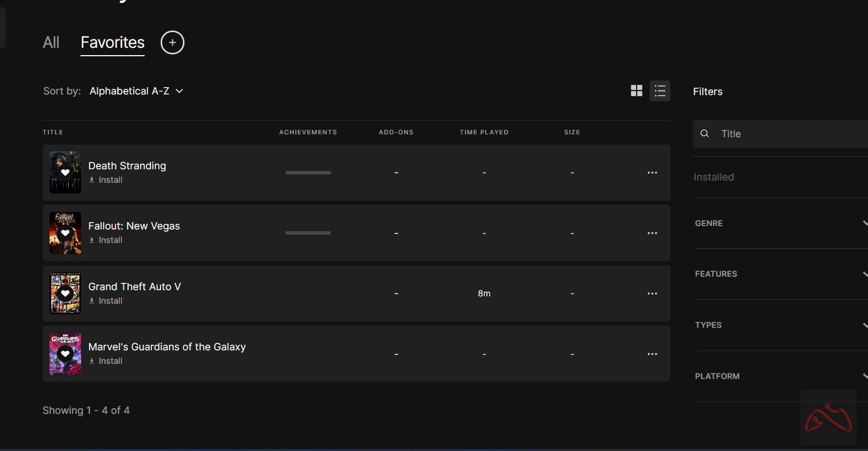The image size is (868, 451).
Task: Unfavorite Death Stranding via heart icon
Action: [x=65, y=173]
